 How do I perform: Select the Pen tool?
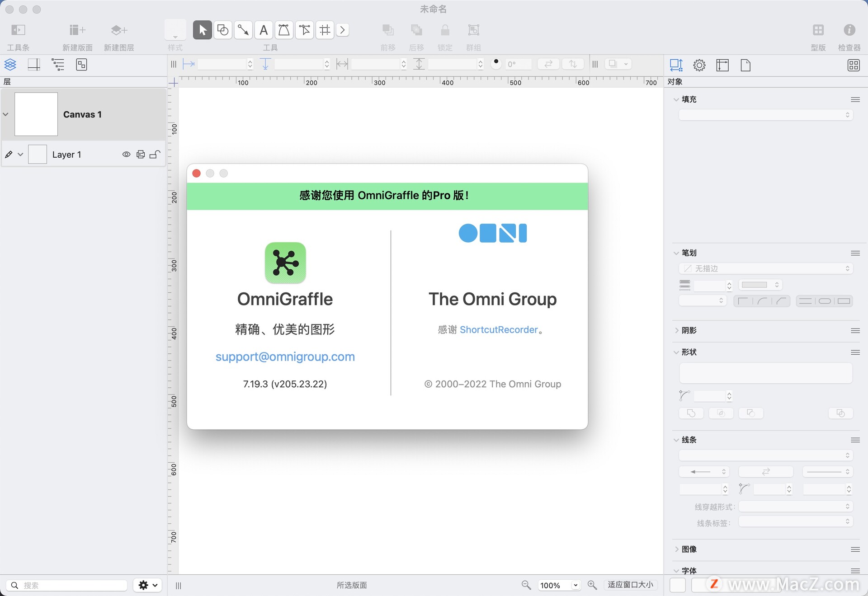coord(284,30)
